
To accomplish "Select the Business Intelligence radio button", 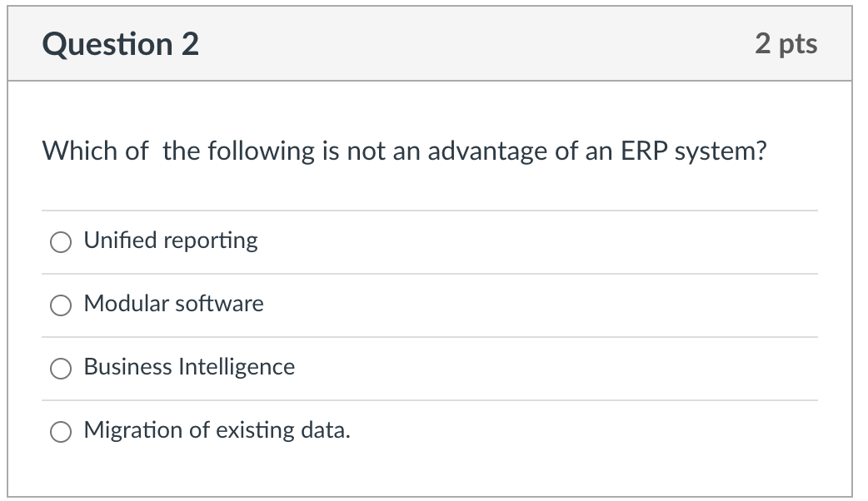I will pyautogui.click(x=60, y=369).
